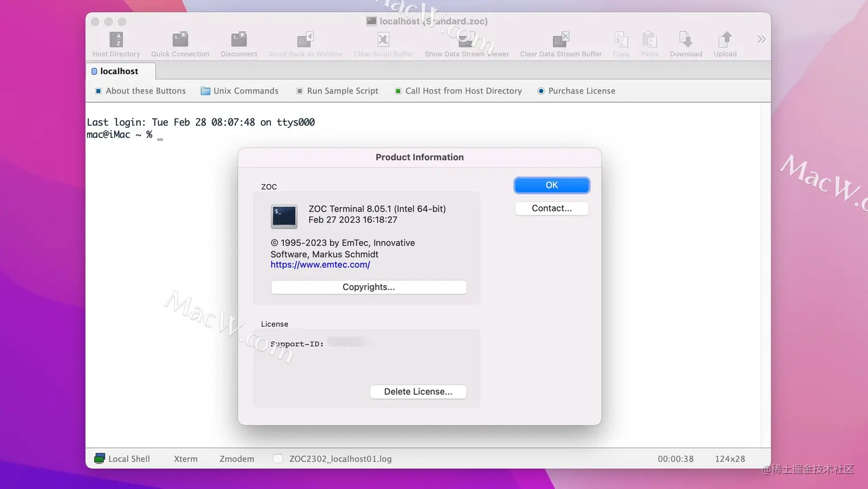This screenshot has height=489, width=868.
Task: Open the Unix Commands folder button
Action: tap(239, 91)
